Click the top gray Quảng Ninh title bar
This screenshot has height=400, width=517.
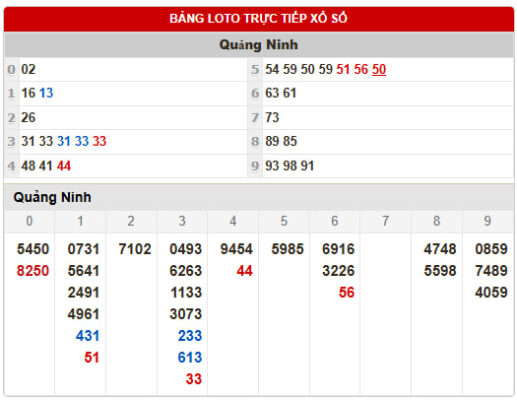[x=258, y=45]
